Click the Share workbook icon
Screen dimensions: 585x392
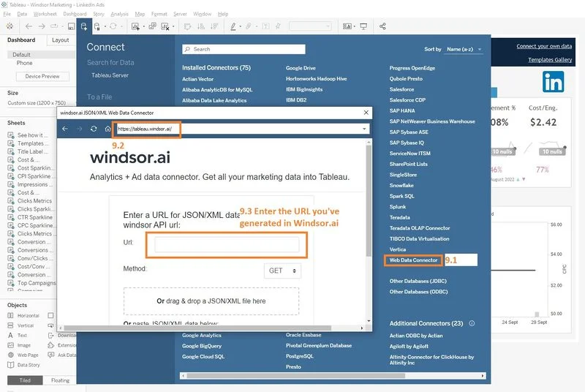382,26
